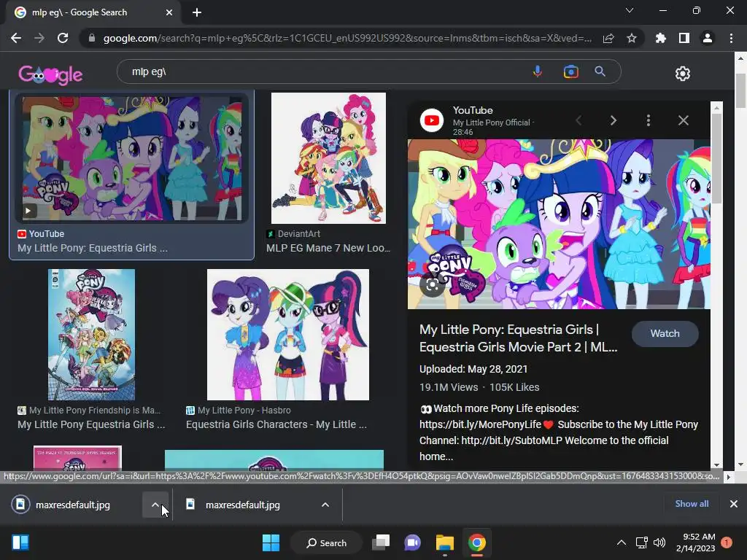
Task: Open the Equestria Girls comic cover image
Action: point(91,335)
